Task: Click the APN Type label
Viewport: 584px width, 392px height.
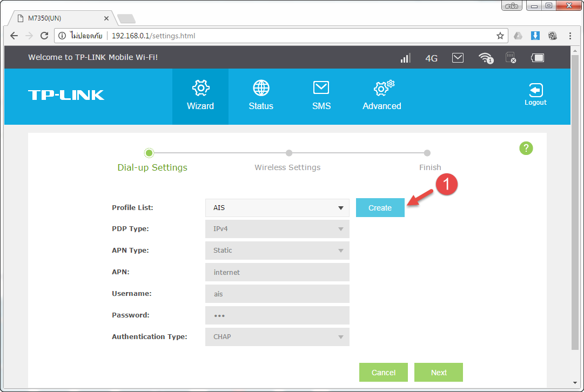Action: coord(130,251)
